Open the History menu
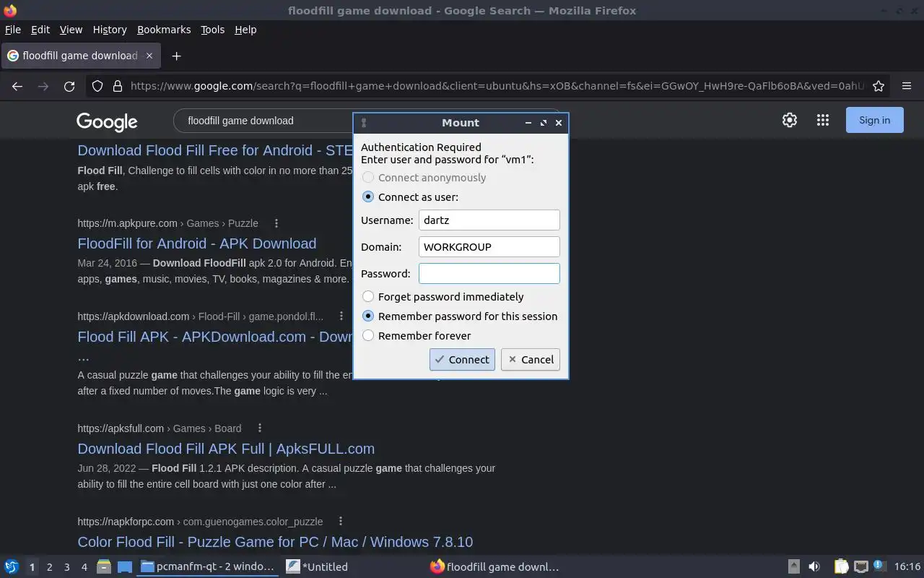924x578 pixels. coord(110,30)
